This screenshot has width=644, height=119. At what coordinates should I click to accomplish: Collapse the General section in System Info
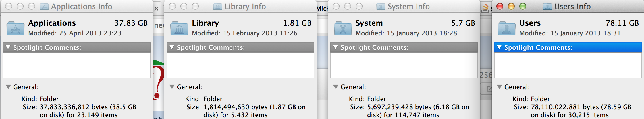(x=336, y=87)
